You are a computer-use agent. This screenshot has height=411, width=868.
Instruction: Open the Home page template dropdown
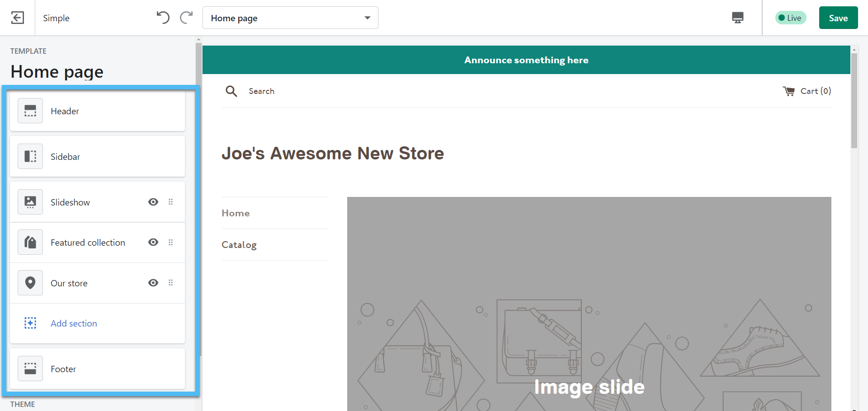pyautogui.click(x=290, y=18)
